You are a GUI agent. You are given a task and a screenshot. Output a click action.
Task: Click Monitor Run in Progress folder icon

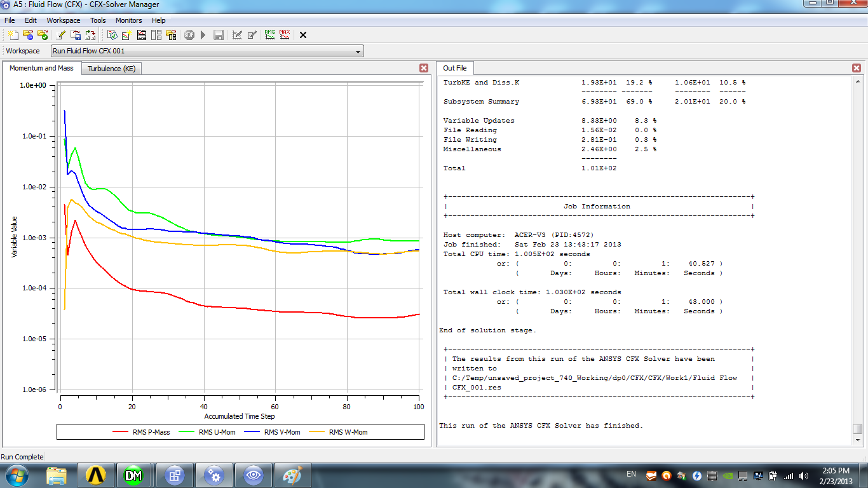[28, 35]
